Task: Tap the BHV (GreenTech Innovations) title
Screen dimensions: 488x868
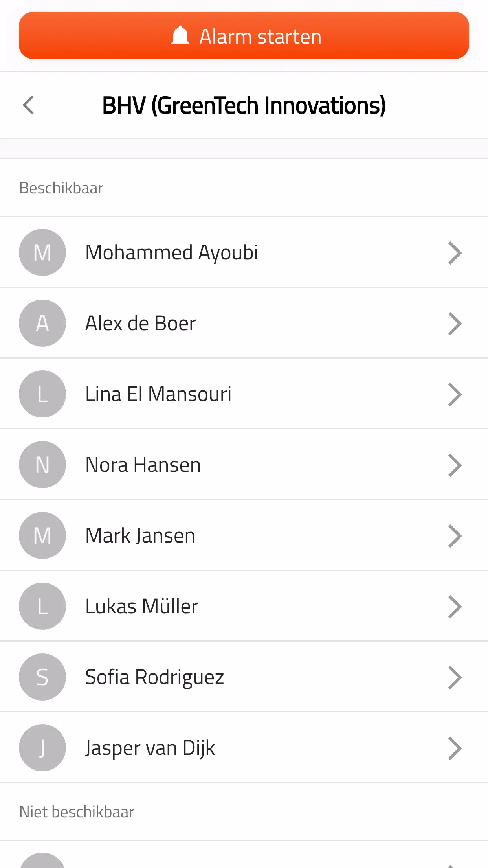Action: point(244,105)
